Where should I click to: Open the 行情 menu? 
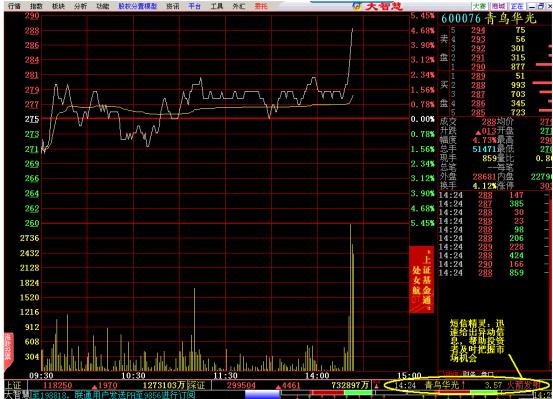14,6
